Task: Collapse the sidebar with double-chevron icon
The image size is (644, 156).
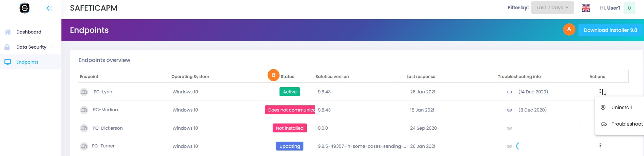Action: tap(49, 8)
